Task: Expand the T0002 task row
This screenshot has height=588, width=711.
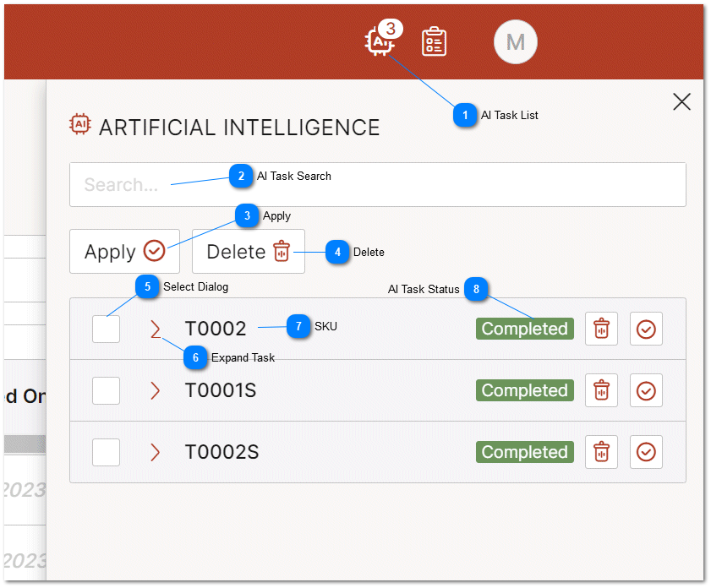Action: click(x=154, y=329)
